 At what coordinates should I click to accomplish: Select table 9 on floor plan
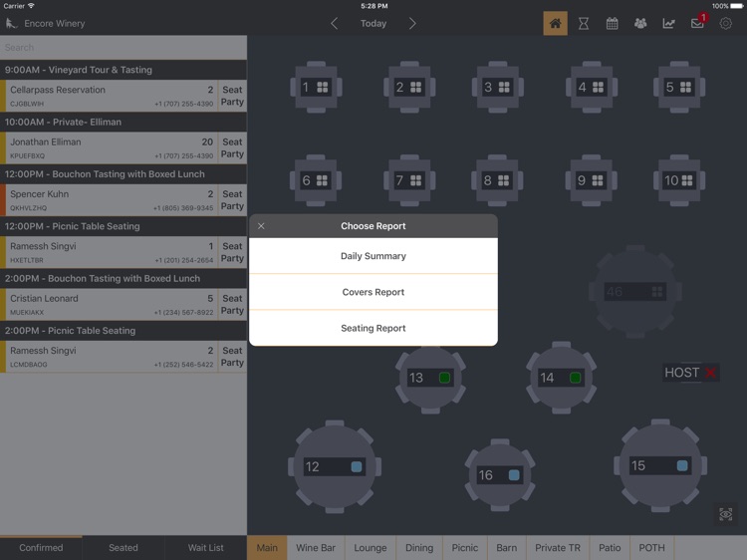click(591, 180)
